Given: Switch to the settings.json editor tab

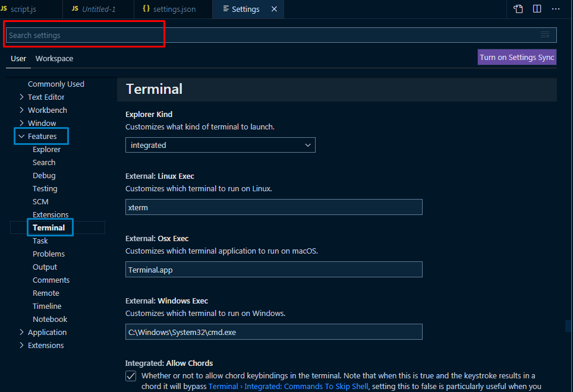Looking at the screenshot, I should 174,10.
